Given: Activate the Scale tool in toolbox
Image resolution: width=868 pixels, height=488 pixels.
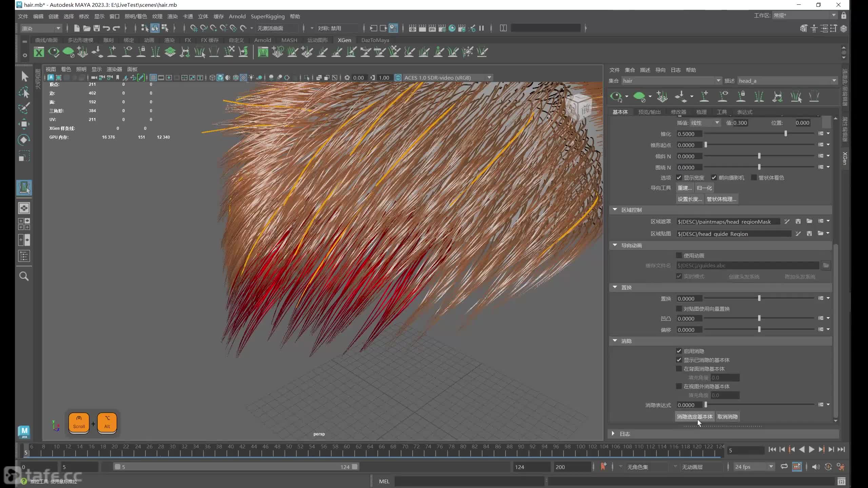Looking at the screenshot, I should [x=24, y=156].
